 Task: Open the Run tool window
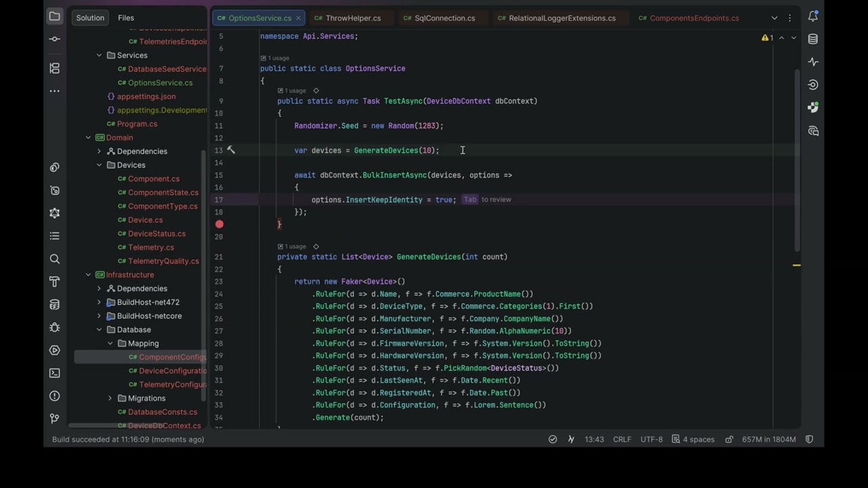(55, 350)
